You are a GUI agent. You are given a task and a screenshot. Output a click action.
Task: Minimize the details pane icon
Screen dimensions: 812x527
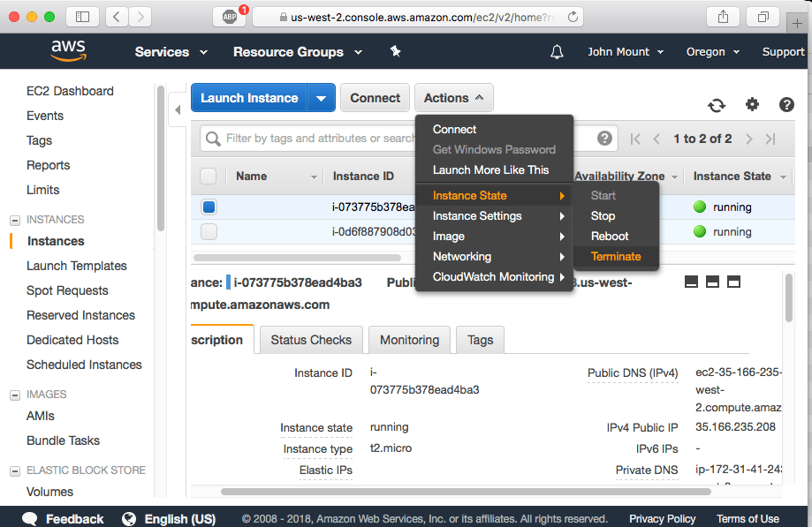point(691,282)
